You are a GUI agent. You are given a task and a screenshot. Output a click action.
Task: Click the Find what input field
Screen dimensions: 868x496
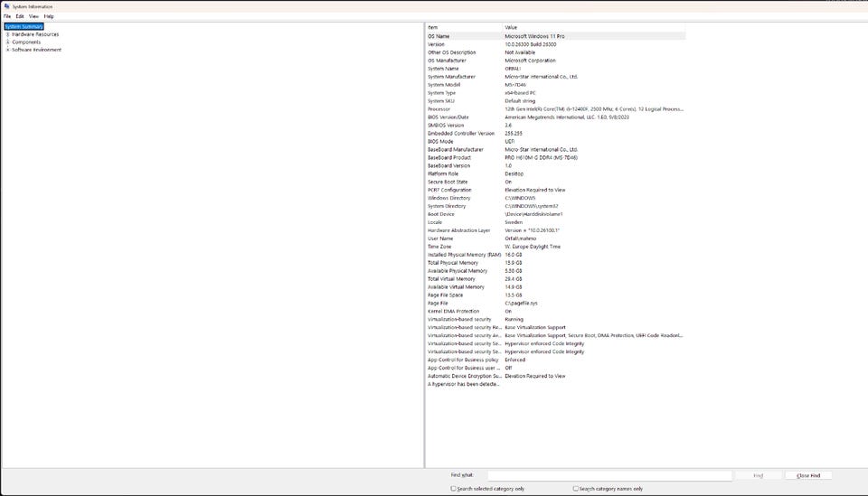[x=609, y=475]
